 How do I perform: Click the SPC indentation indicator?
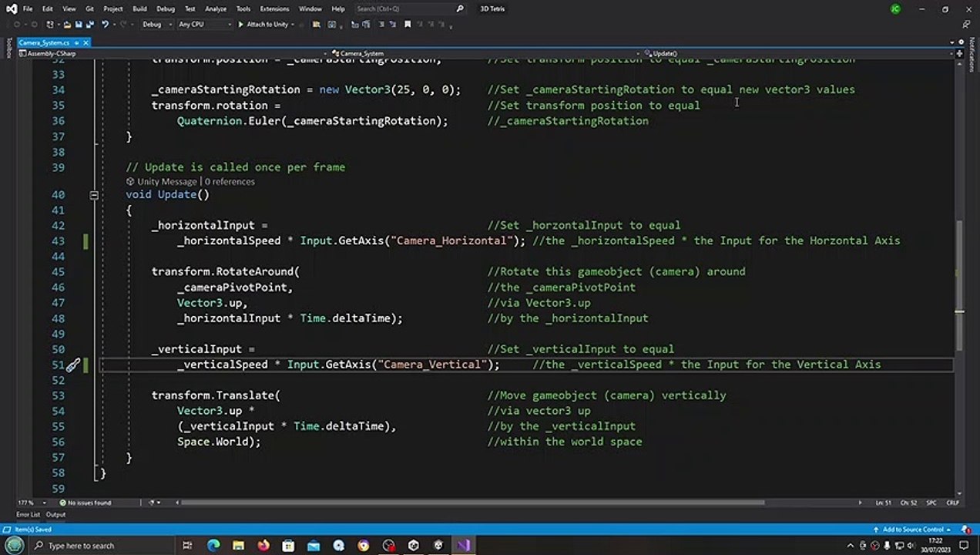[931, 503]
